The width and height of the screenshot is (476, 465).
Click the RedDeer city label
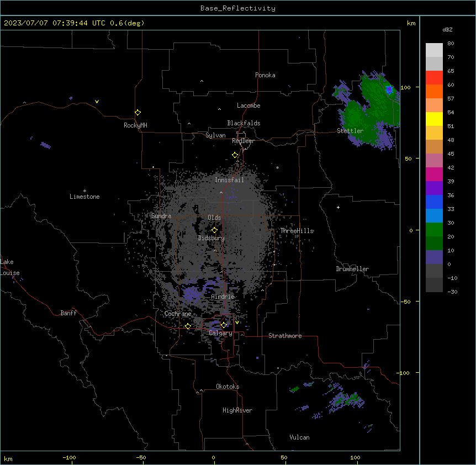243,141
